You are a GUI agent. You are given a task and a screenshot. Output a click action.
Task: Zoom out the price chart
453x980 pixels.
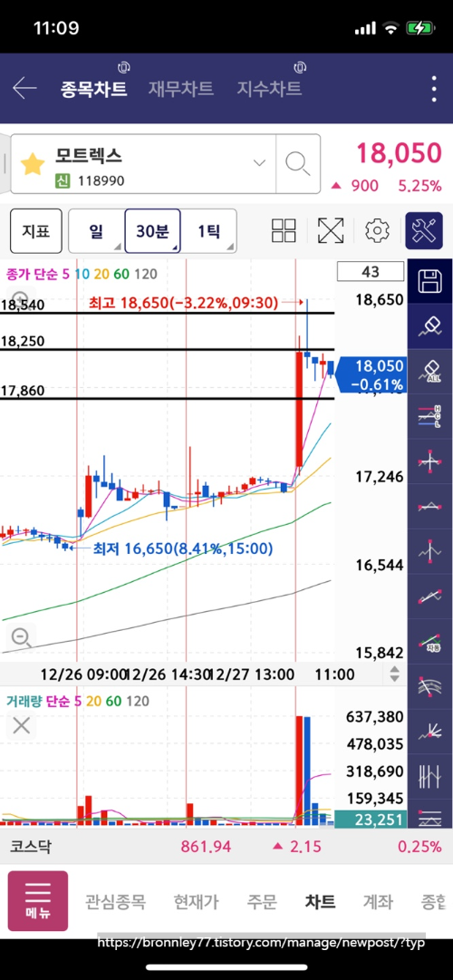pyautogui.click(x=21, y=637)
